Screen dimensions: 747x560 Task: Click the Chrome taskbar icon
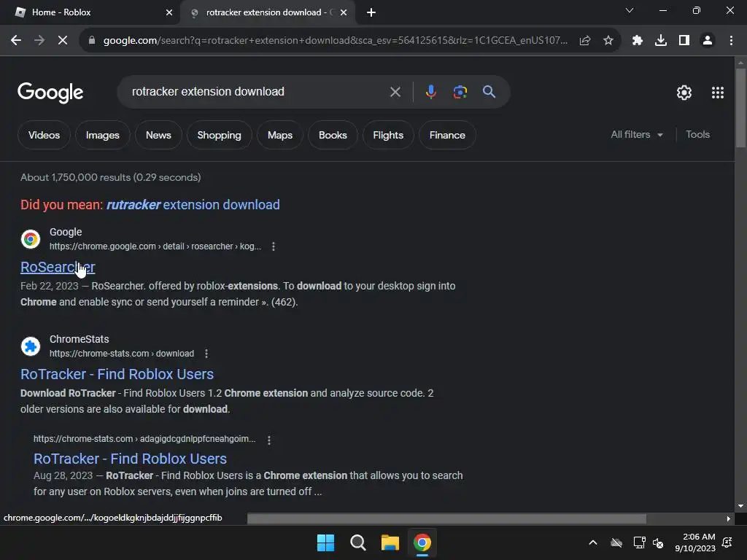coord(422,542)
